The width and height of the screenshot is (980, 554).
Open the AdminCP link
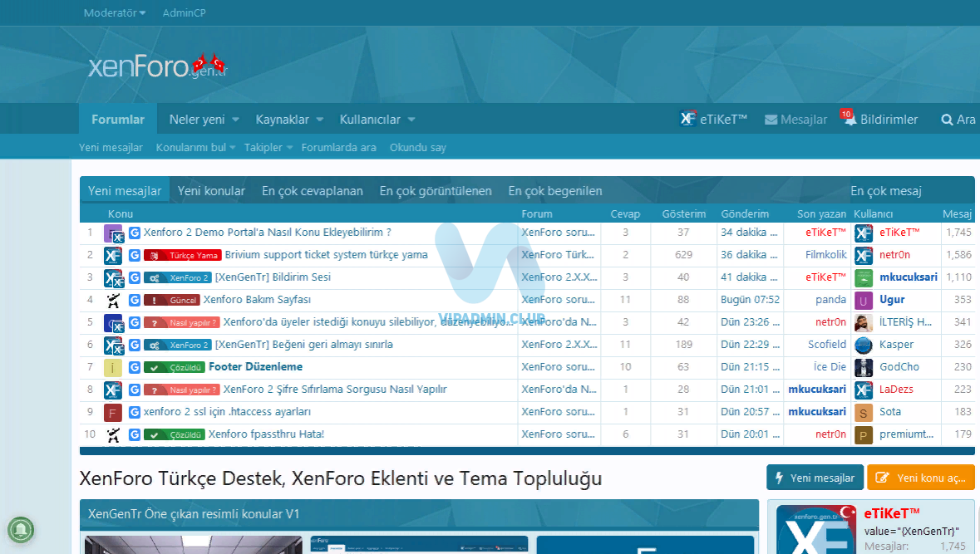point(184,12)
